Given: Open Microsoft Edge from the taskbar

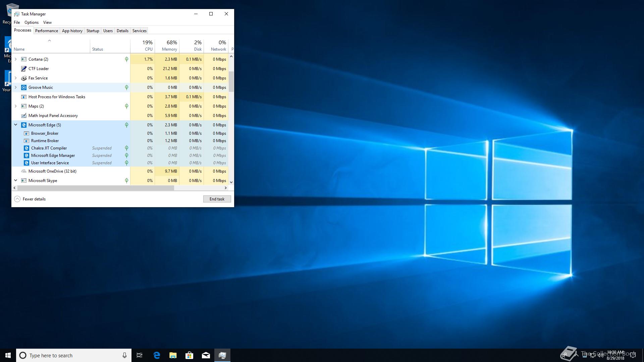Looking at the screenshot, I should click(x=157, y=355).
